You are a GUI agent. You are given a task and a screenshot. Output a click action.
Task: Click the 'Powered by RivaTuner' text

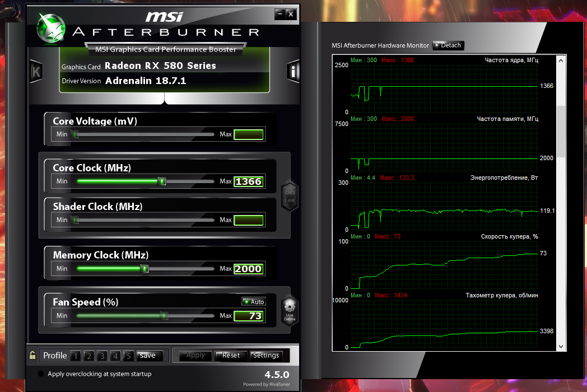click(267, 384)
